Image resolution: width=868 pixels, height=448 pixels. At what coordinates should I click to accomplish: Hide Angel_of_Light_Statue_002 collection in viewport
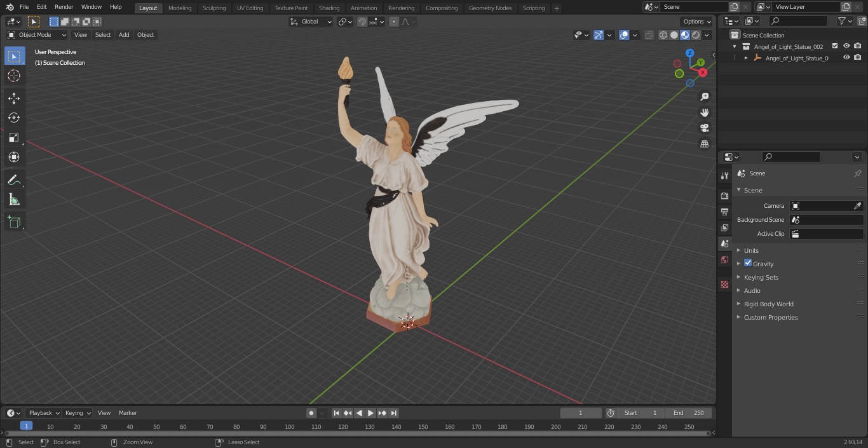(846, 46)
